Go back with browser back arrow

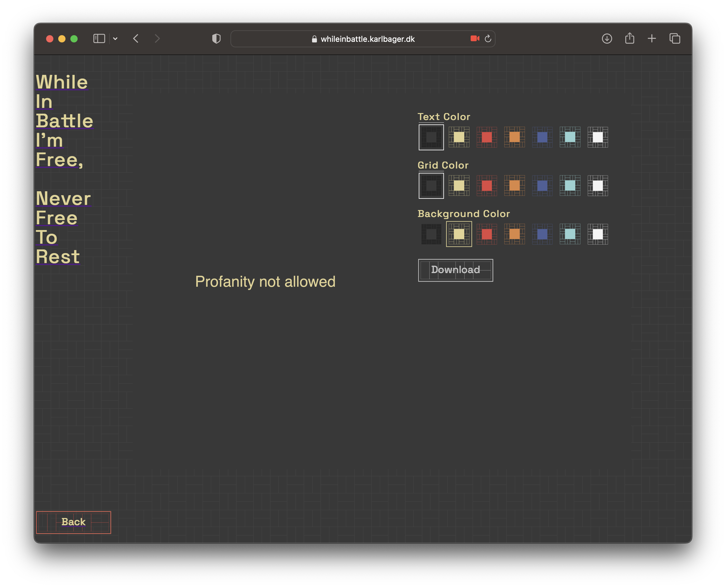136,38
